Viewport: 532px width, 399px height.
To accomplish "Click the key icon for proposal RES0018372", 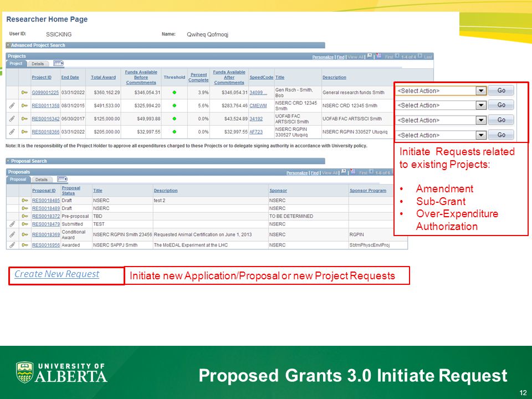I will [x=25, y=216].
